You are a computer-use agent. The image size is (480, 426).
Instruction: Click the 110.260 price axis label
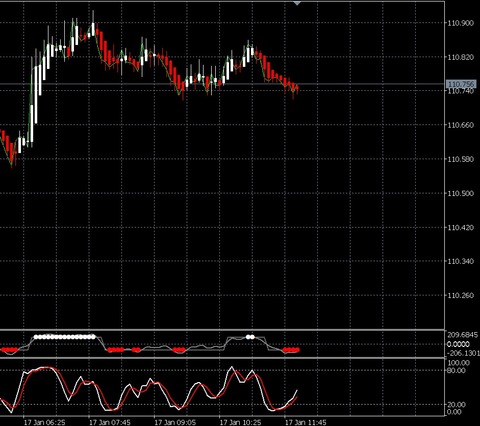[461, 295]
